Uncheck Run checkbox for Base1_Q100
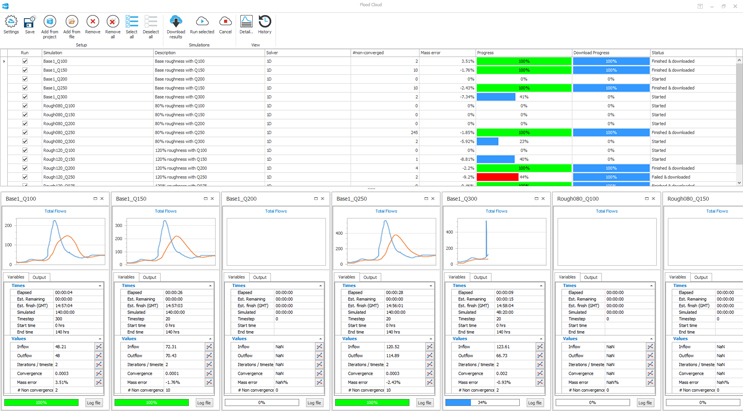Viewport: 743px width, 411px height. pos(25,61)
